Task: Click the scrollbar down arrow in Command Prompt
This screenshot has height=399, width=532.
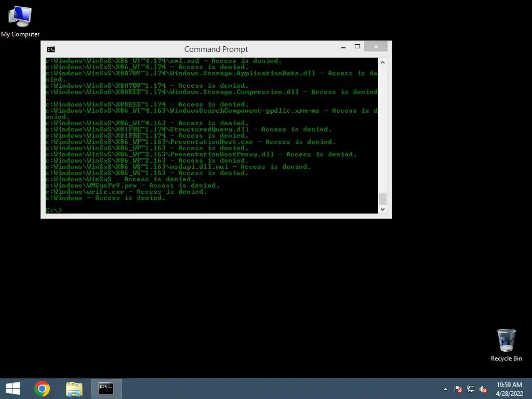Action: [x=382, y=209]
